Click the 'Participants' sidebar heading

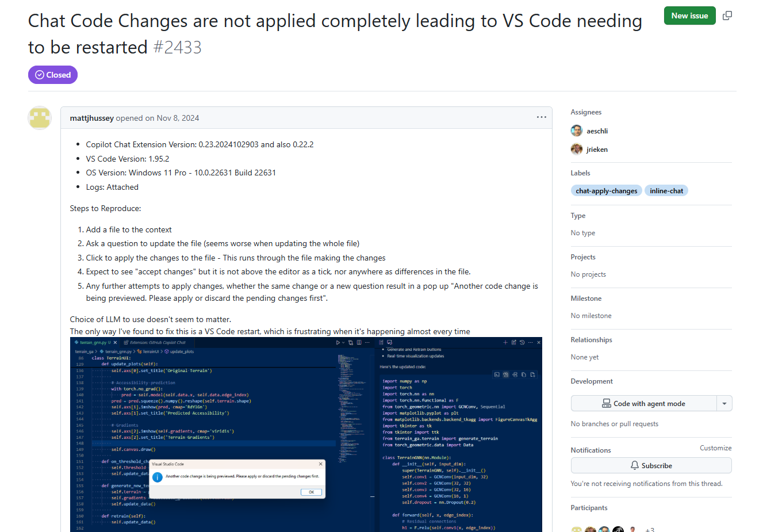coord(589,508)
